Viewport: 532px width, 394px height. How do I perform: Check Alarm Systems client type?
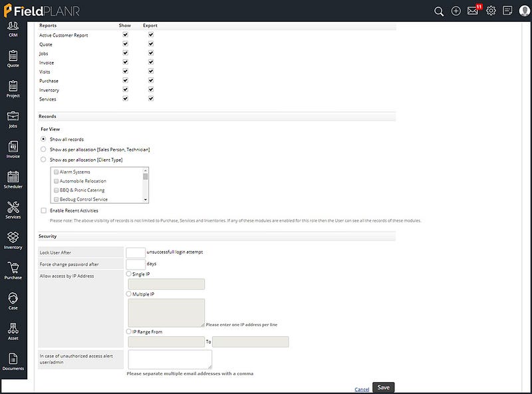(57, 172)
